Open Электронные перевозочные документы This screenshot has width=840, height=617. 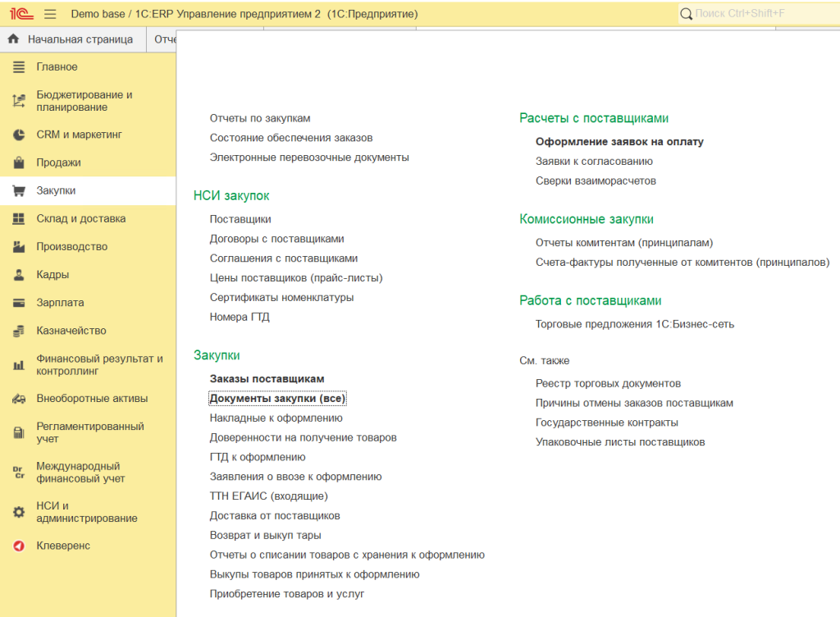tap(309, 158)
